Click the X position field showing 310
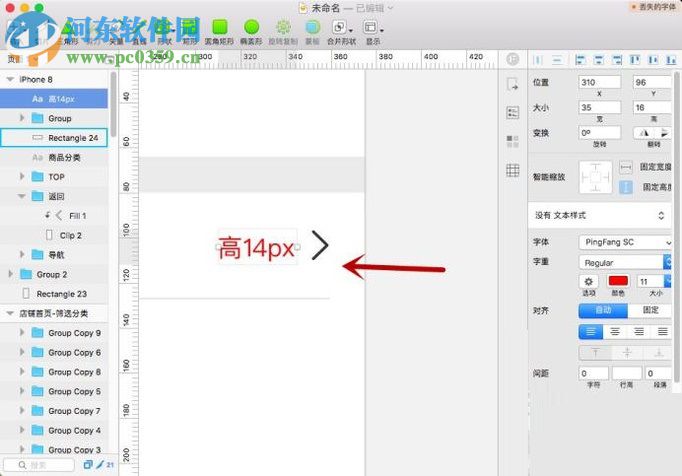This screenshot has height=476, width=682. (599, 82)
